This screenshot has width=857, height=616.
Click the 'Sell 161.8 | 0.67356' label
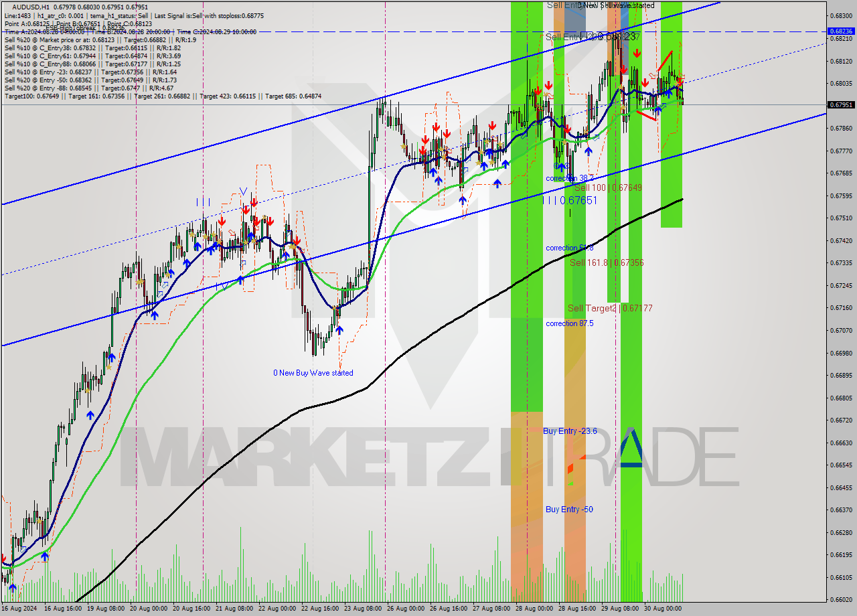[x=607, y=263]
